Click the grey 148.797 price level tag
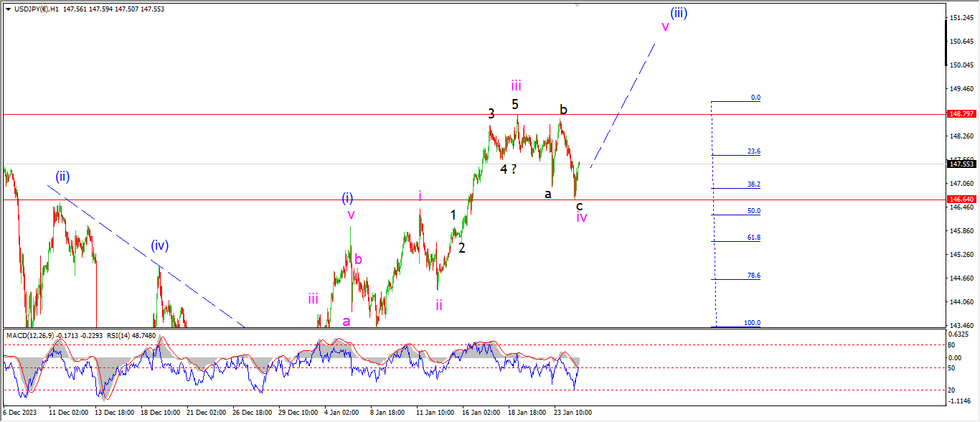Viewport: 980px width, 422px height. pos(961,114)
